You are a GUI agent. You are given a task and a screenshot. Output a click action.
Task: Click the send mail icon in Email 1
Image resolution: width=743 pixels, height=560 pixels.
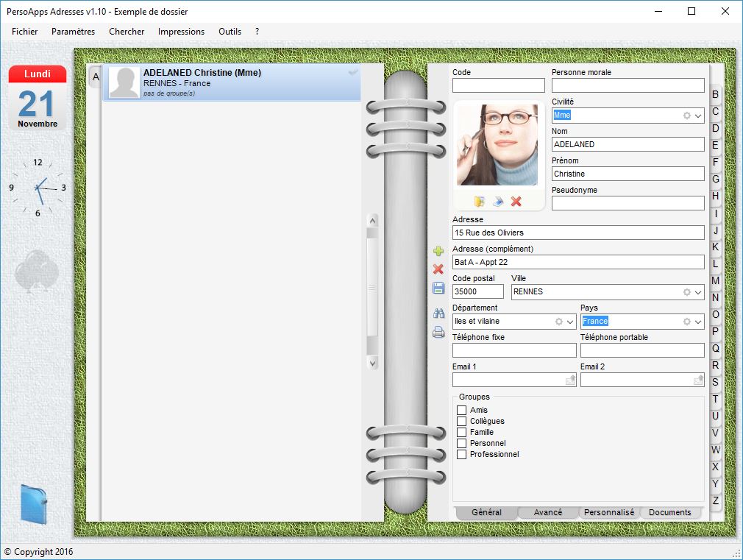[x=571, y=380]
